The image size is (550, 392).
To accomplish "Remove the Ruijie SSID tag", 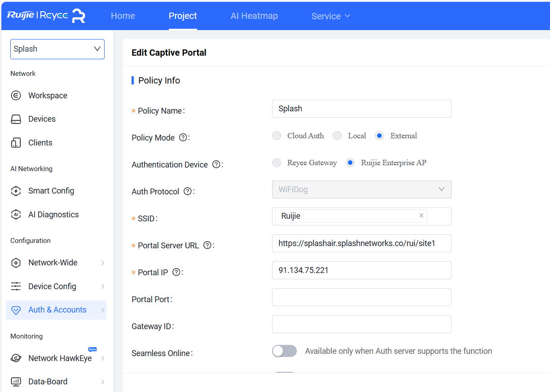I will (421, 216).
